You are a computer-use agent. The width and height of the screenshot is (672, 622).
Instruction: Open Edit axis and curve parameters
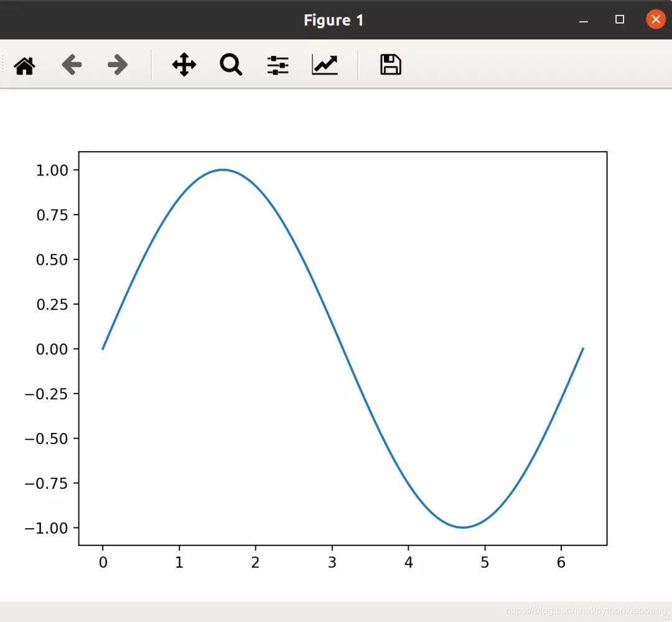tap(325, 65)
